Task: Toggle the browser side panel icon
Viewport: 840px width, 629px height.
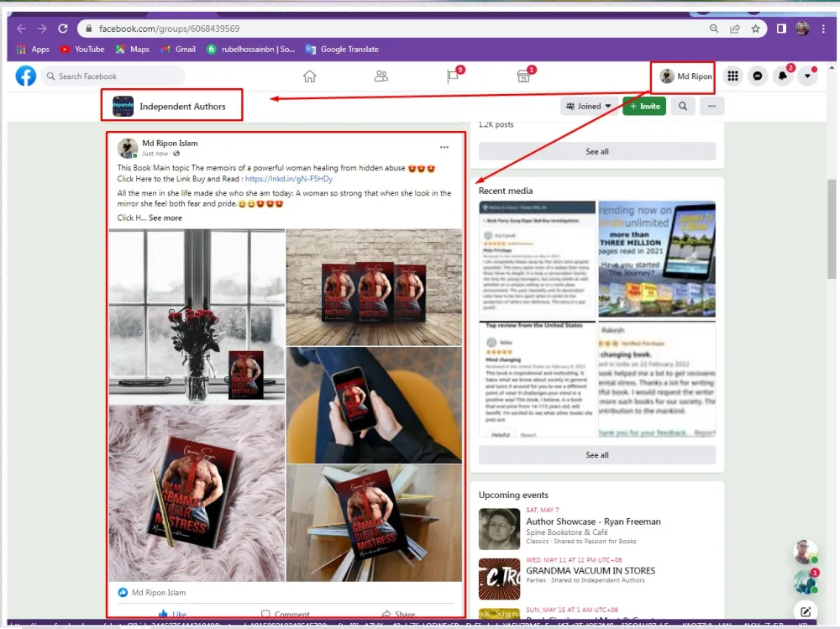Action: click(781, 29)
